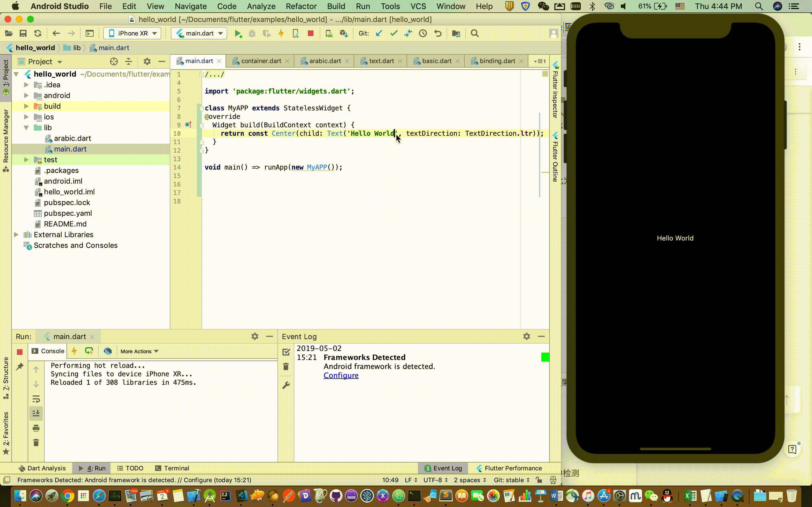Image resolution: width=812 pixels, height=507 pixels.
Task: Toggle soft-wrap in the Run console
Action: click(36, 399)
